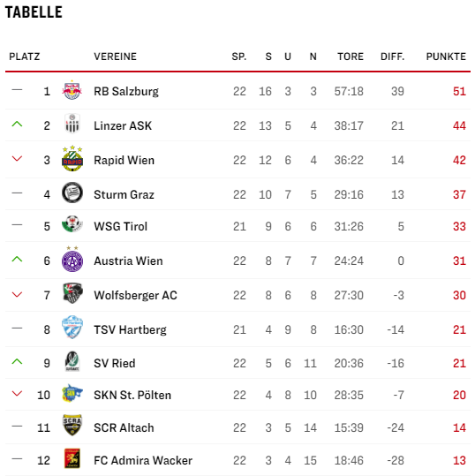
Task: Open the SKN St. Pölten wolf crest
Action: coord(72,394)
